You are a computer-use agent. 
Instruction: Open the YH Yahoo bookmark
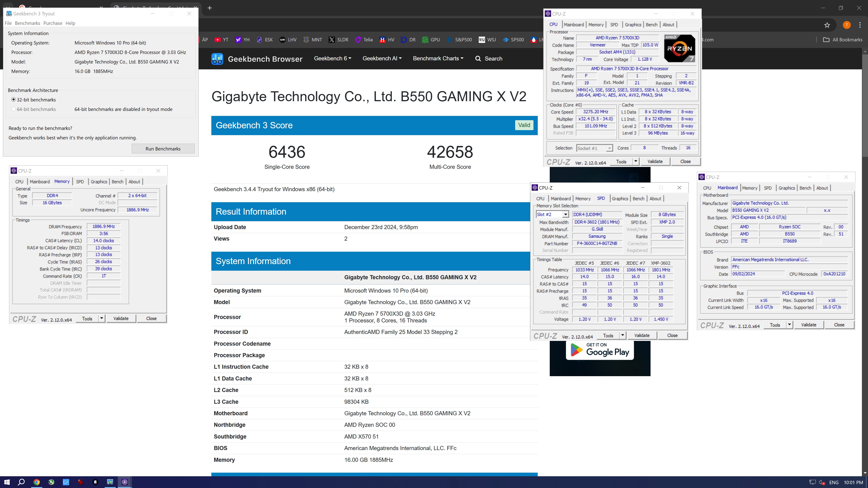click(243, 40)
